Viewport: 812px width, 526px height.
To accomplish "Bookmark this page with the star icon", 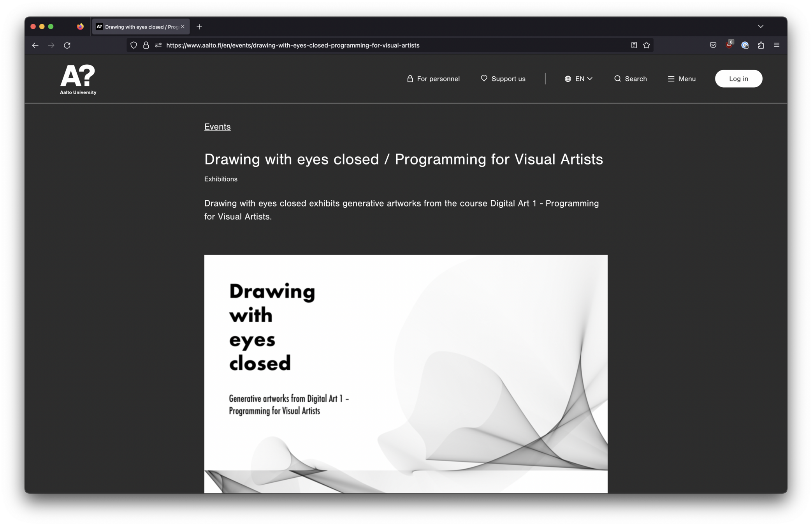I will [x=647, y=45].
